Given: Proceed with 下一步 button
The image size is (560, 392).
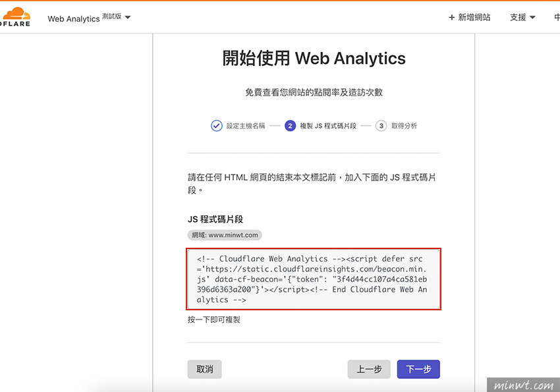Looking at the screenshot, I should tap(418, 369).
